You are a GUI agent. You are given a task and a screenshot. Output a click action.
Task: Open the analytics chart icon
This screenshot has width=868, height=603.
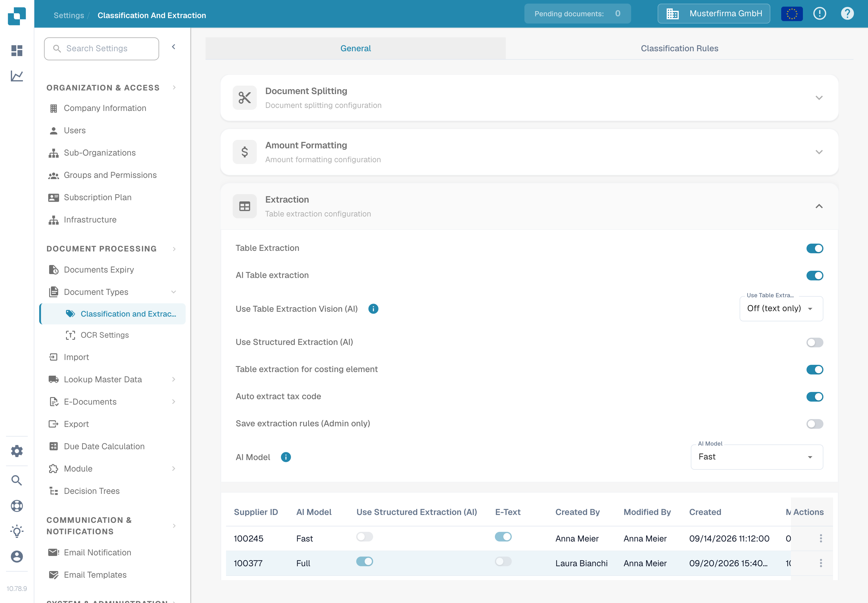(x=17, y=76)
